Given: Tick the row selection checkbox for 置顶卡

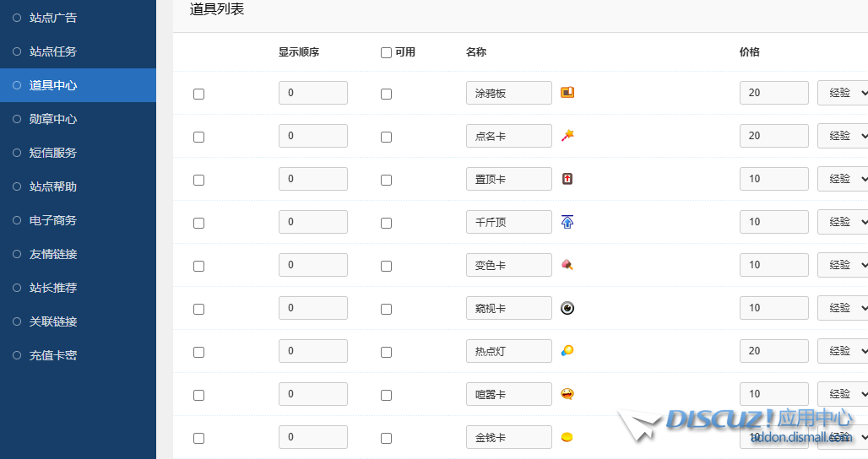Looking at the screenshot, I should 198,180.
